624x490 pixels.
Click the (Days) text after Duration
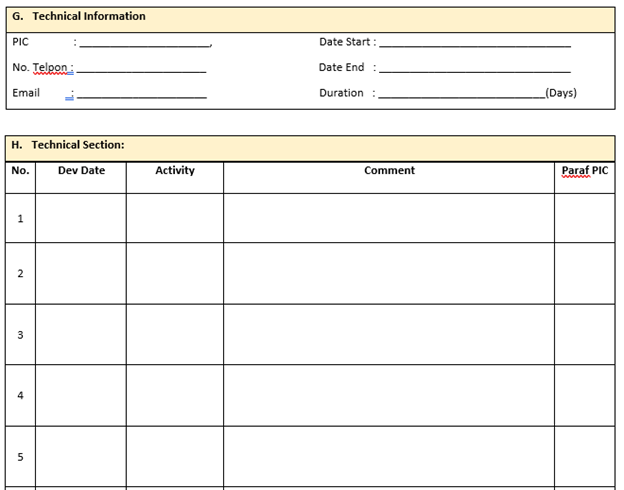pos(561,93)
